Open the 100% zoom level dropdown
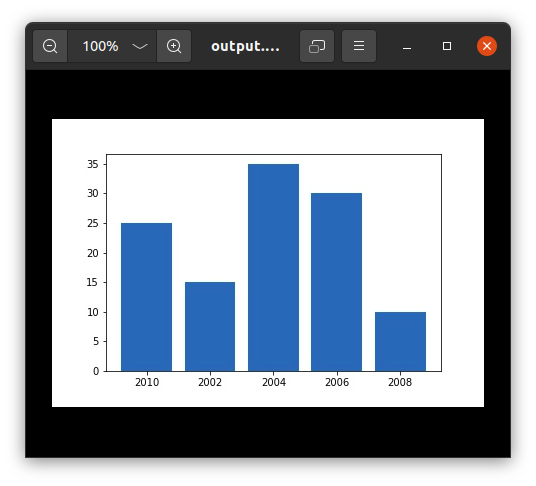This screenshot has height=486, width=536. 112,46
